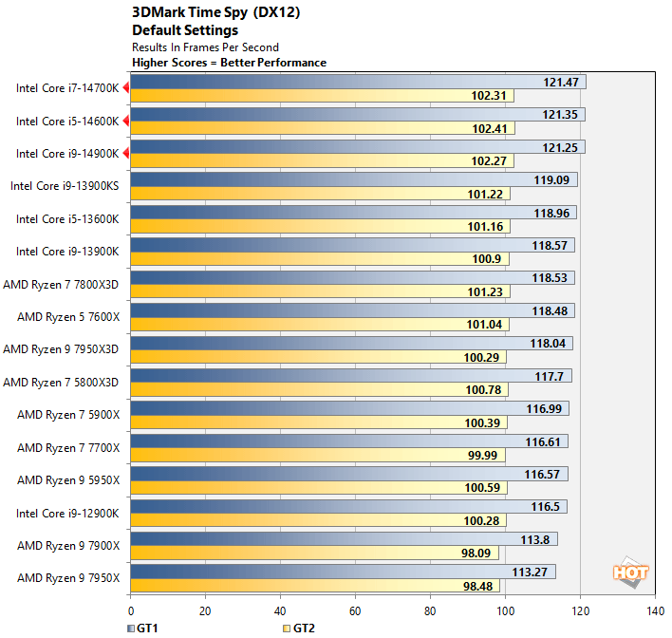Click the 101.04 GT2 value
The height and width of the screenshot is (638, 672).
(x=484, y=324)
